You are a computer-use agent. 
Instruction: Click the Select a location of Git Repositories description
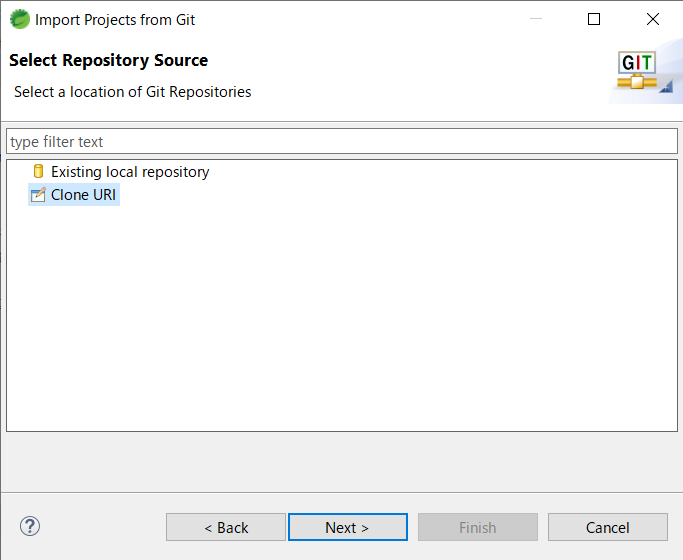pyautogui.click(x=133, y=92)
